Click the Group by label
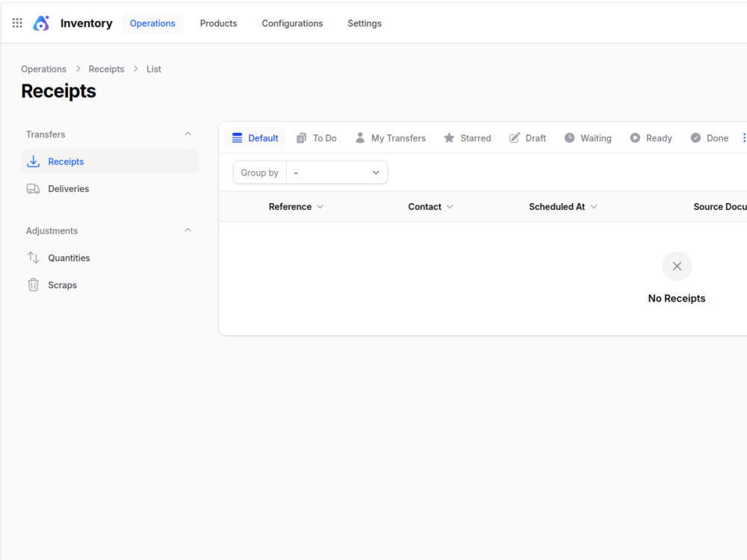 (259, 173)
